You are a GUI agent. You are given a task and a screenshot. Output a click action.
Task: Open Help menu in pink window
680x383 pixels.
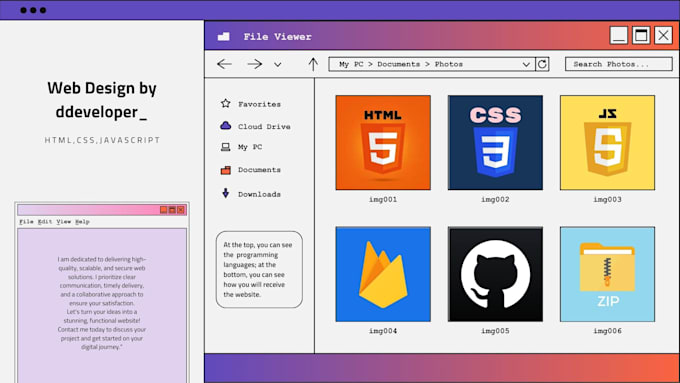82,222
